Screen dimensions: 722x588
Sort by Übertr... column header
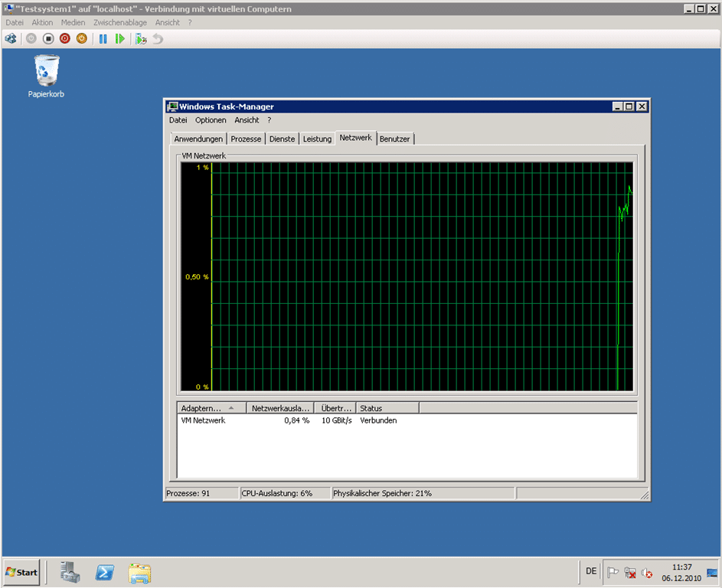(x=335, y=408)
